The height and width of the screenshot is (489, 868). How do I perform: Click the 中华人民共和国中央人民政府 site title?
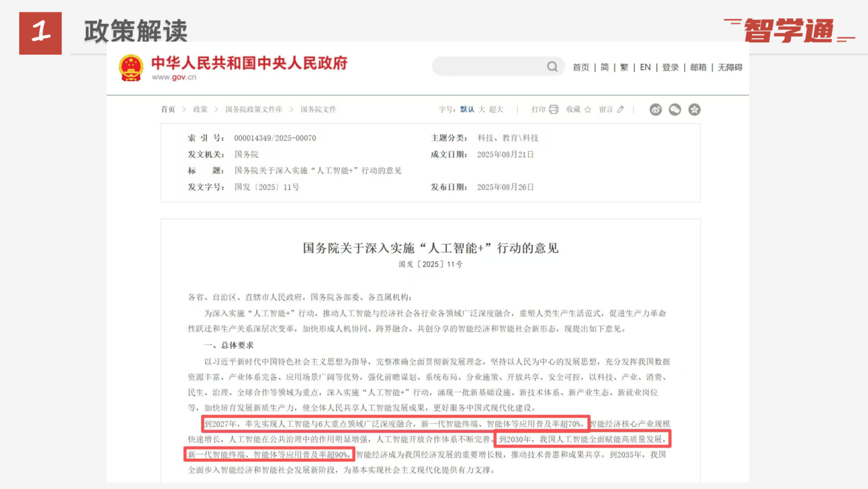[250, 63]
